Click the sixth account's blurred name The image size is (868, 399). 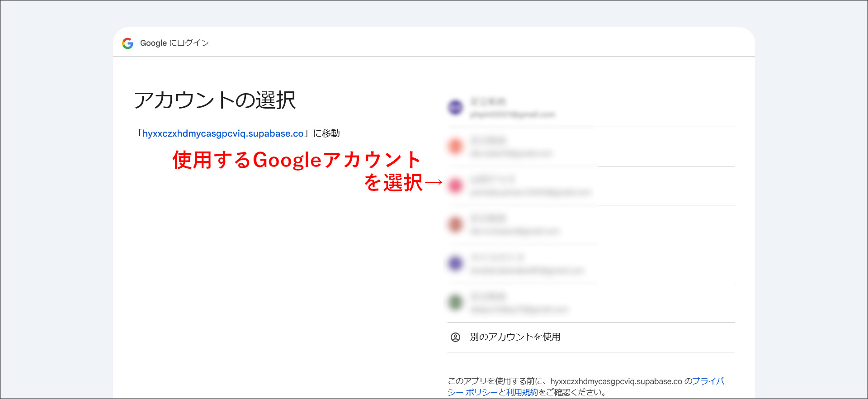(x=488, y=296)
